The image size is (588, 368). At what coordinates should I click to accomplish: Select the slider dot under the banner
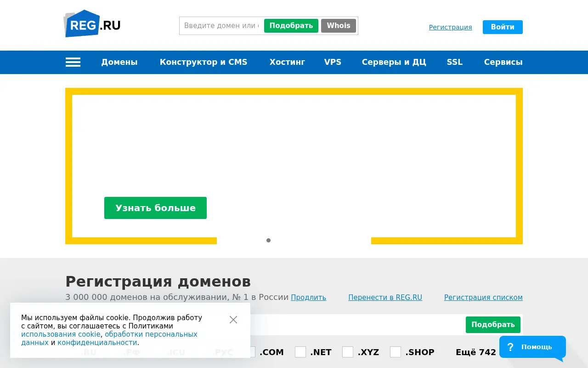coord(268,240)
